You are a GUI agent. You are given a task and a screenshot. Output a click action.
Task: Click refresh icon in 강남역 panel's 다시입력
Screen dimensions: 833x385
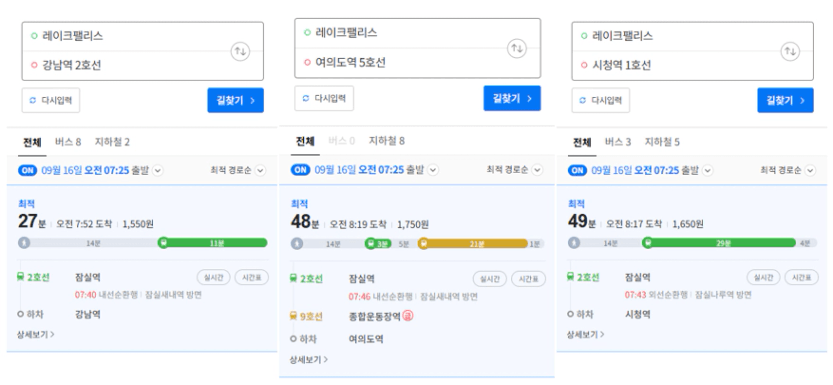click(33, 100)
